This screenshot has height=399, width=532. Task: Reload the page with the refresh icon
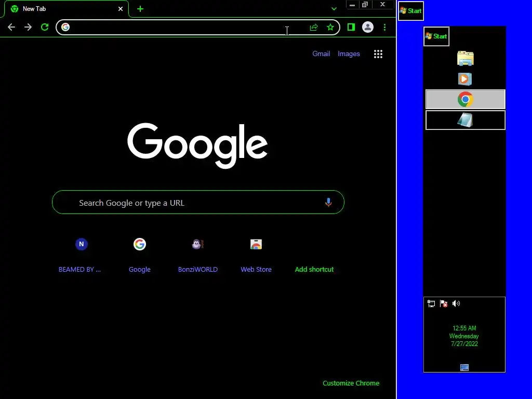coord(45,27)
